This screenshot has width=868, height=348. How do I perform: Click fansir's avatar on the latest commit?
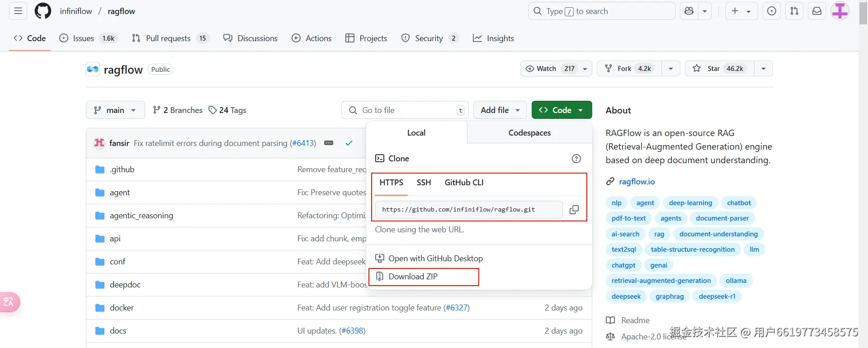99,143
